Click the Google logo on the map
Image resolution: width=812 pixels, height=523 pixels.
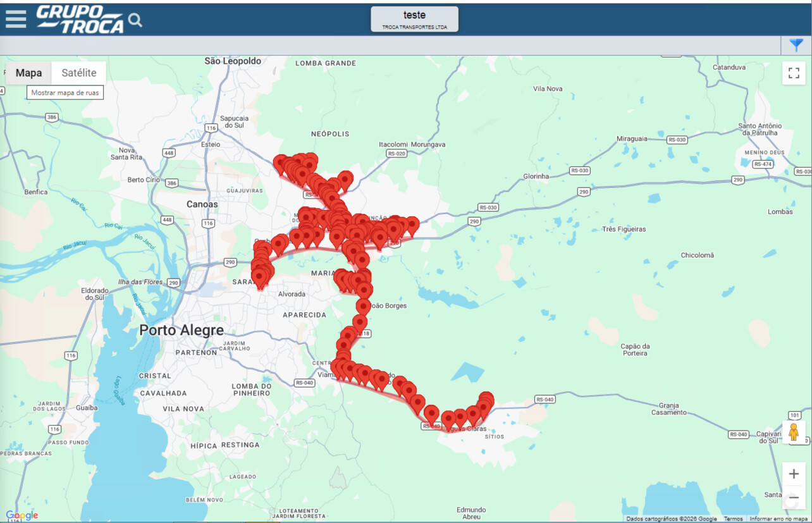tap(22, 515)
